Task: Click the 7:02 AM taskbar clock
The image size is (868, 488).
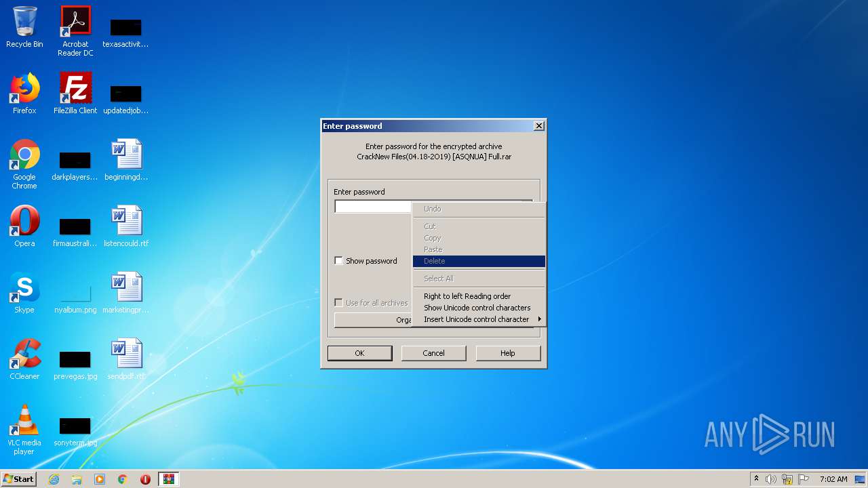Action: [x=833, y=479]
